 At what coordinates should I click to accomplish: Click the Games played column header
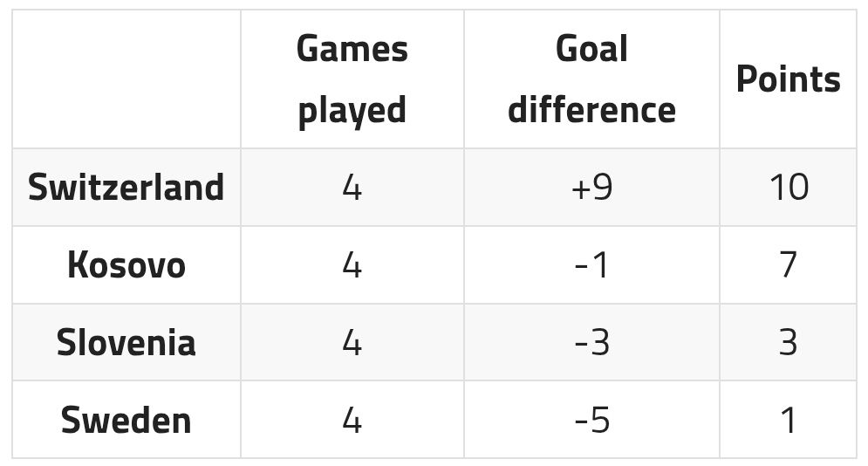(352, 79)
